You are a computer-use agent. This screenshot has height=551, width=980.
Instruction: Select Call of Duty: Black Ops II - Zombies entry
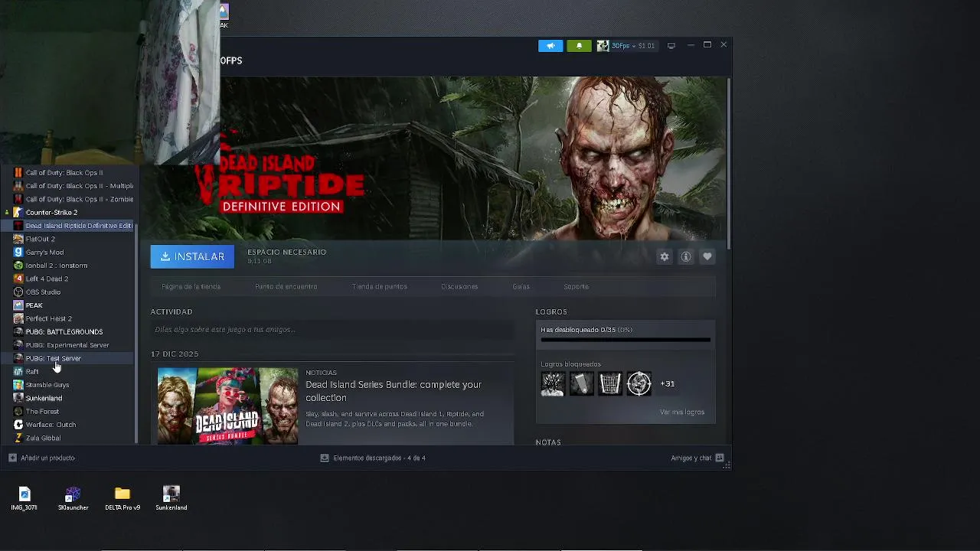pyautogui.click(x=80, y=199)
